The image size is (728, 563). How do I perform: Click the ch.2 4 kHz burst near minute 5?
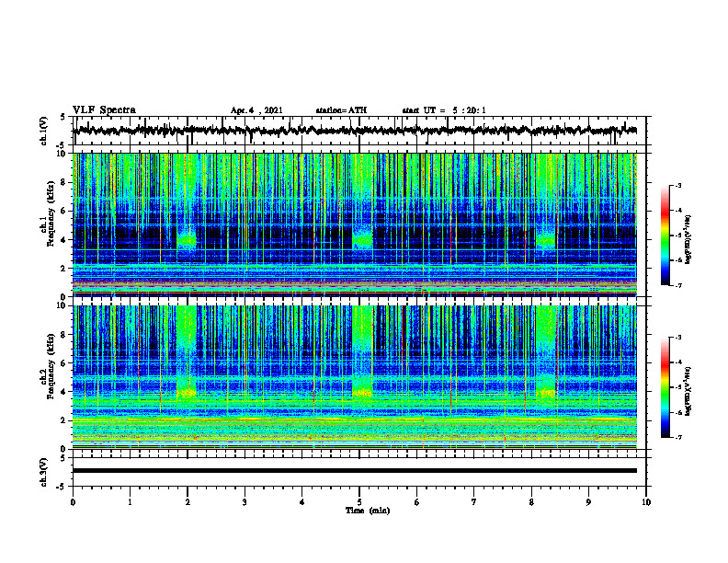(x=362, y=393)
